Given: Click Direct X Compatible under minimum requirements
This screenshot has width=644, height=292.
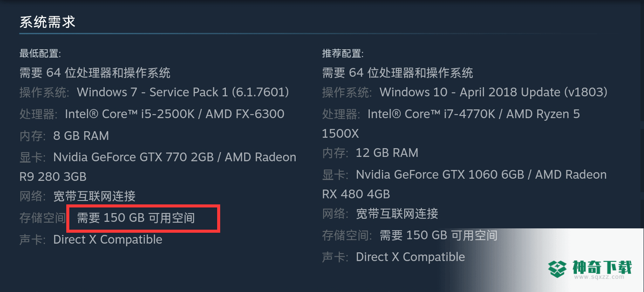Looking at the screenshot, I should click(108, 240).
